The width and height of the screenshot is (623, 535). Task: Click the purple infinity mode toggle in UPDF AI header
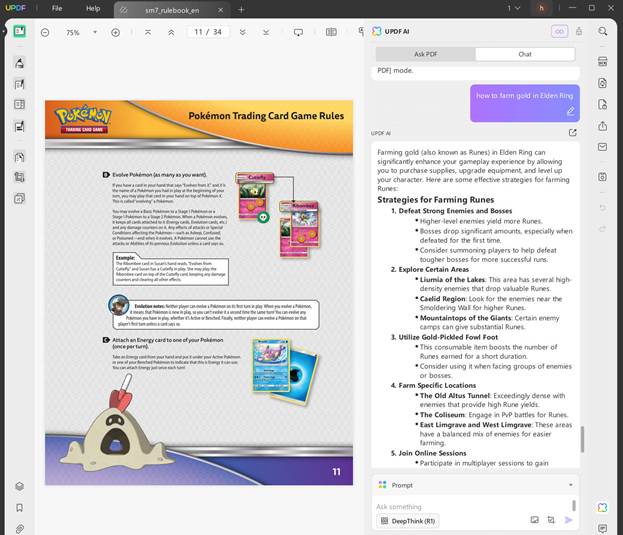[x=559, y=31]
